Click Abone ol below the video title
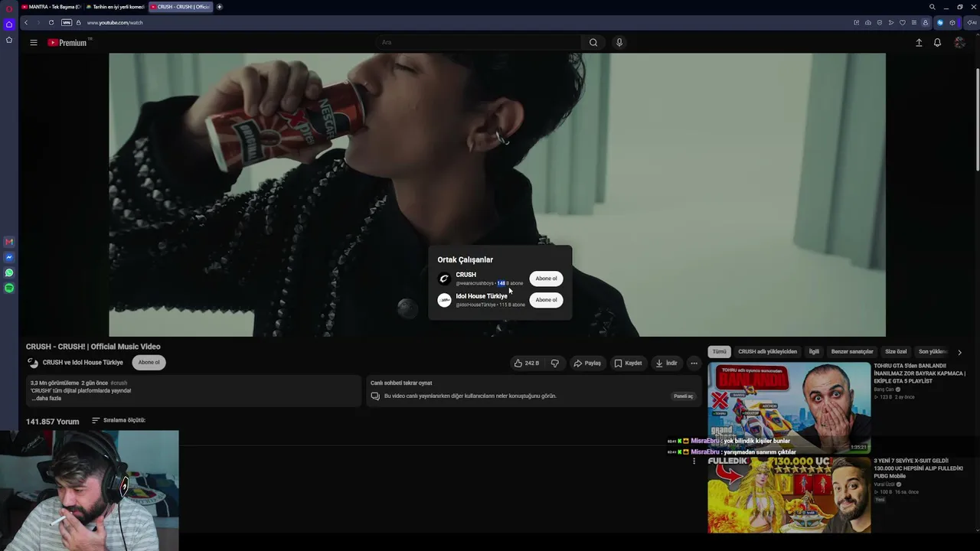 (149, 363)
